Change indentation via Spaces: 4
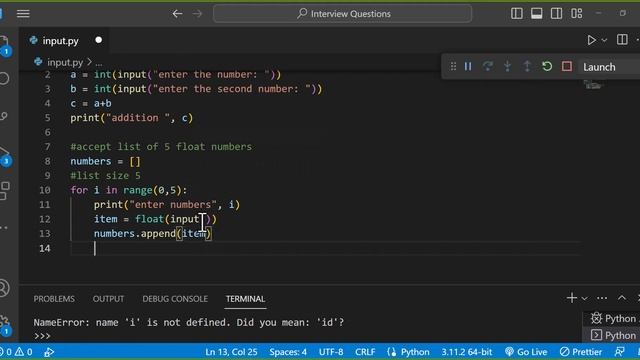This screenshot has width=640, height=360. (x=288, y=352)
